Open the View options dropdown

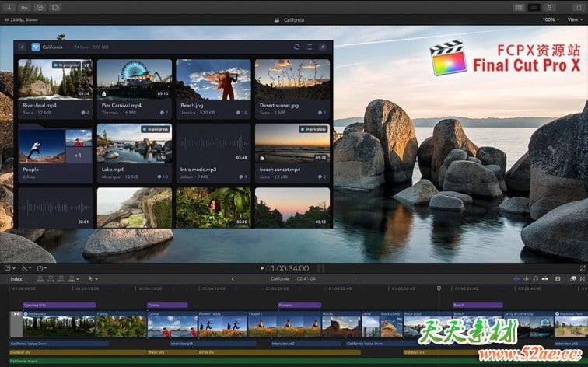[x=575, y=19]
